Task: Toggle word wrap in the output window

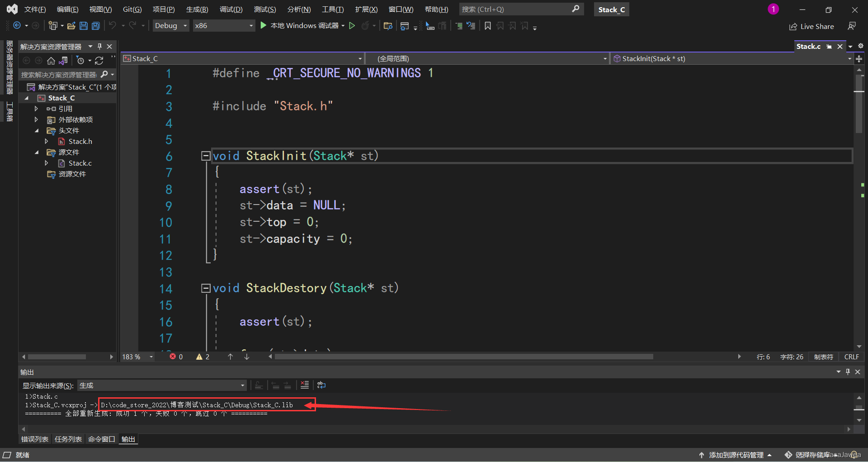Action: 321,385
